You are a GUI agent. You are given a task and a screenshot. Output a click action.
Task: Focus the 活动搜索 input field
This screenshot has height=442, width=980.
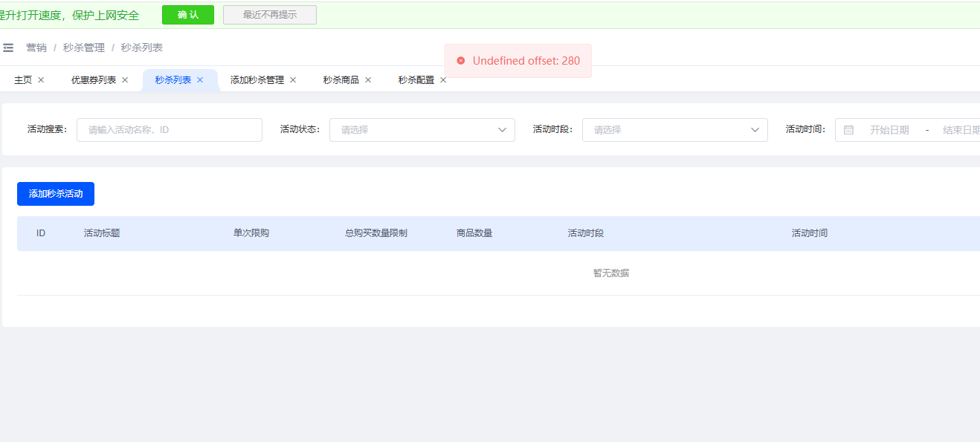click(170, 130)
